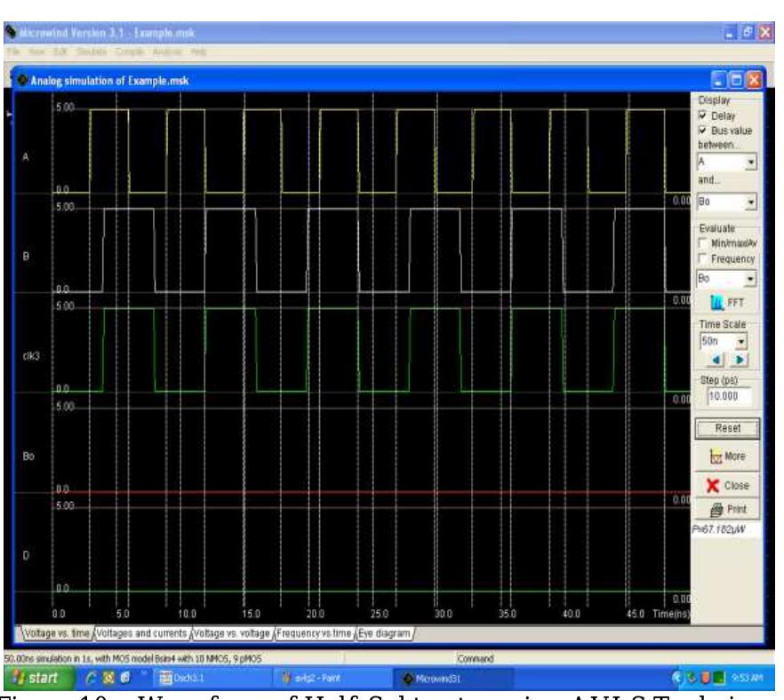Enable Min/max/Av evaluation checkbox
This screenshot has height=700, width=784.
pyautogui.click(x=702, y=243)
